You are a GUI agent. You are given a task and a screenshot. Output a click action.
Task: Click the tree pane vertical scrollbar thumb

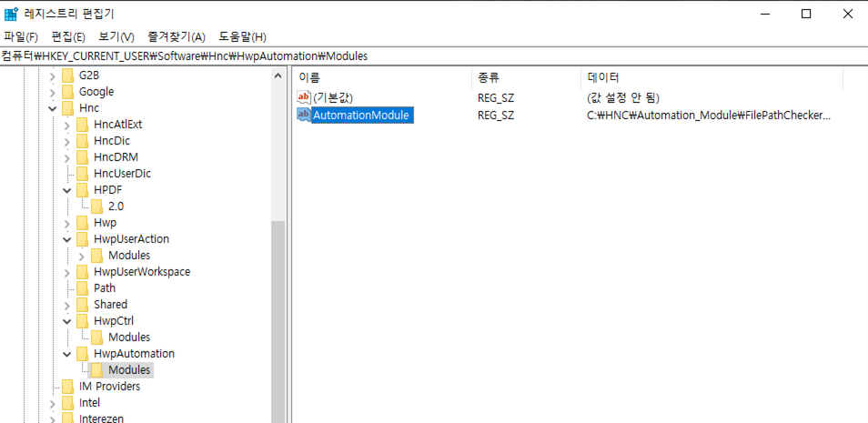point(278,321)
